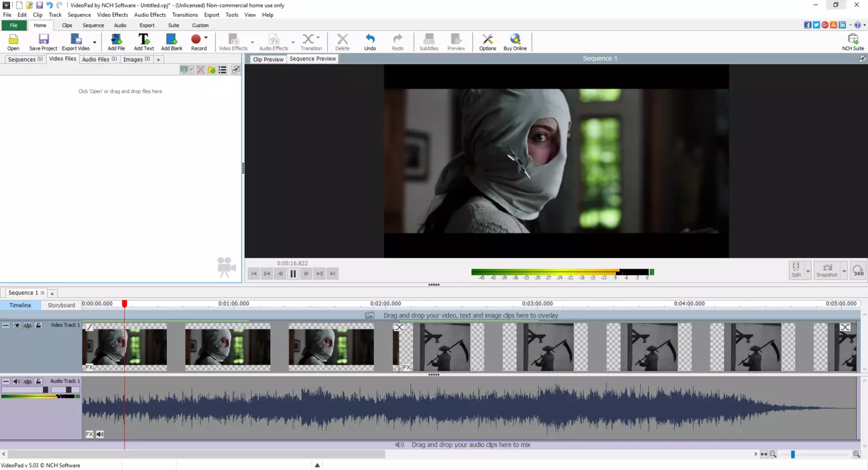Toggle group link on Audio Track 1
This screenshot has height=470, width=868.
28,382
